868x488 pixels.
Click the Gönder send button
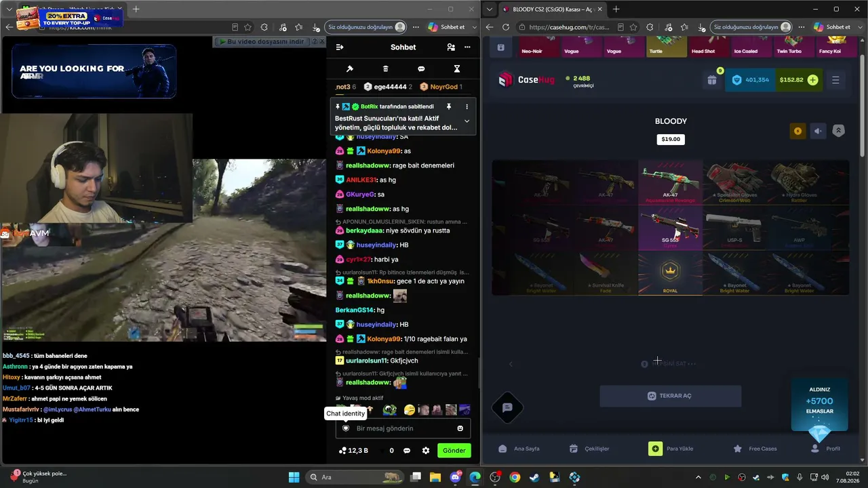pyautogui.click(x=454, y=450)
